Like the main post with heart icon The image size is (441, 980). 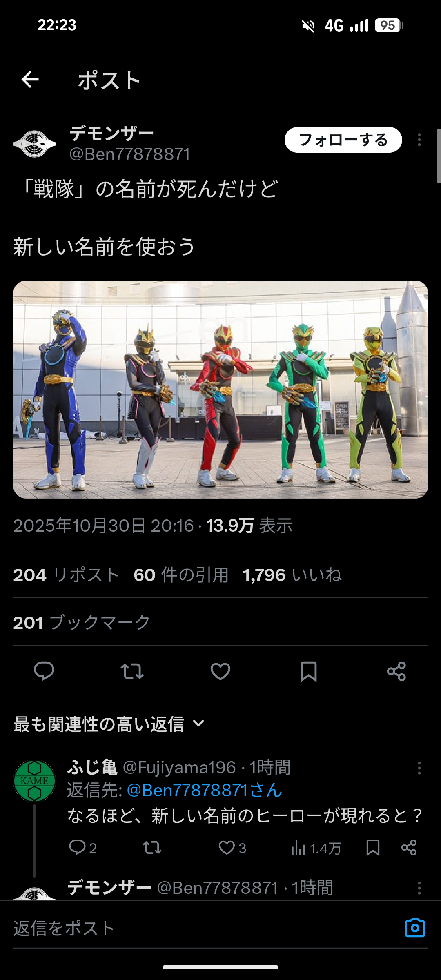click(220, 671)
